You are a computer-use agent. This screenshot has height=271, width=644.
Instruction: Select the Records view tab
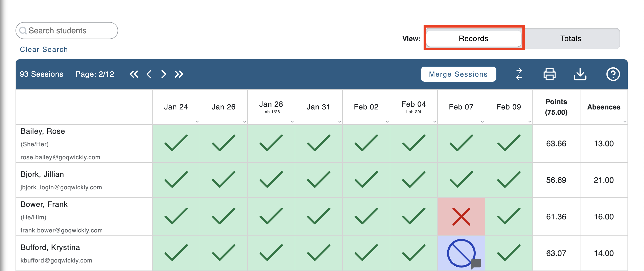(x=473, y=39)
